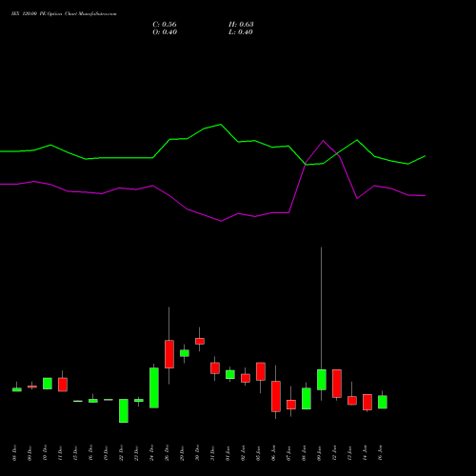
Task: Click the red candle for 12 Jan
Action: [x=337, y=384]
